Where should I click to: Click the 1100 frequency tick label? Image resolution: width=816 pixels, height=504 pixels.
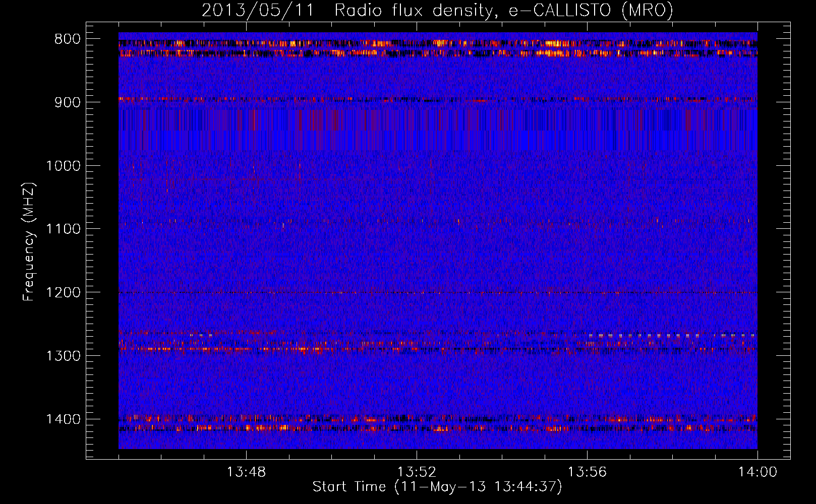point(63,229)
